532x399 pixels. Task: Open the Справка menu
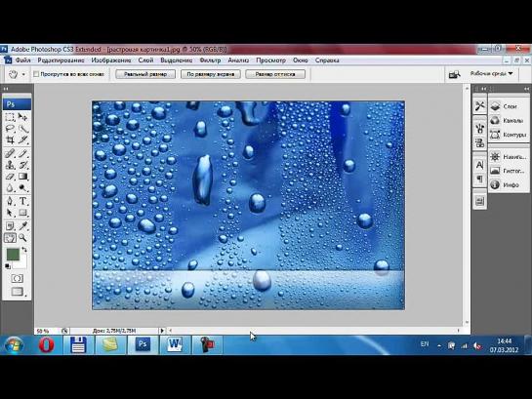pos(327,60)
